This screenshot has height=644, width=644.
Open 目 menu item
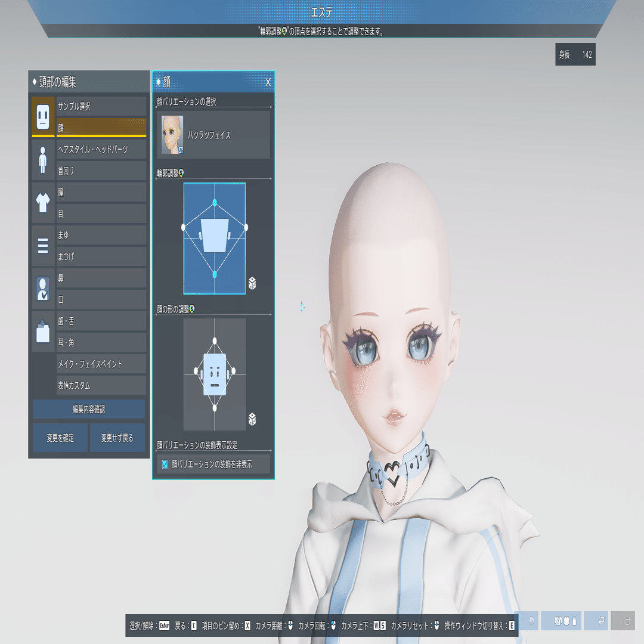point(101,213)
